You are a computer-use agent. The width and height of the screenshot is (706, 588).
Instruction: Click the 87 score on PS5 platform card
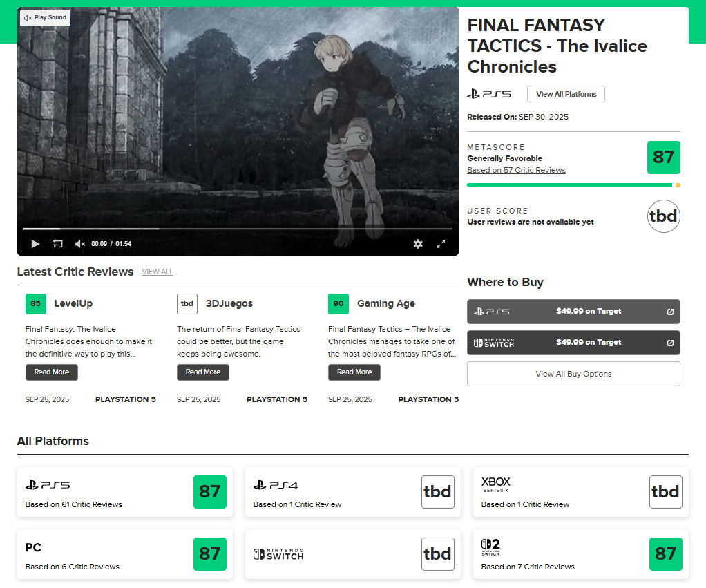(210, 492)
